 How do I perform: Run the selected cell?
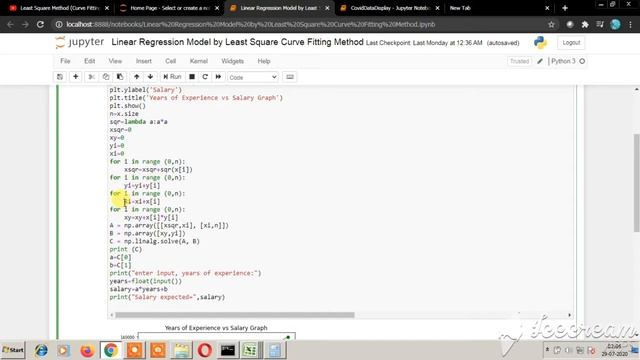[x=172, y=77]
